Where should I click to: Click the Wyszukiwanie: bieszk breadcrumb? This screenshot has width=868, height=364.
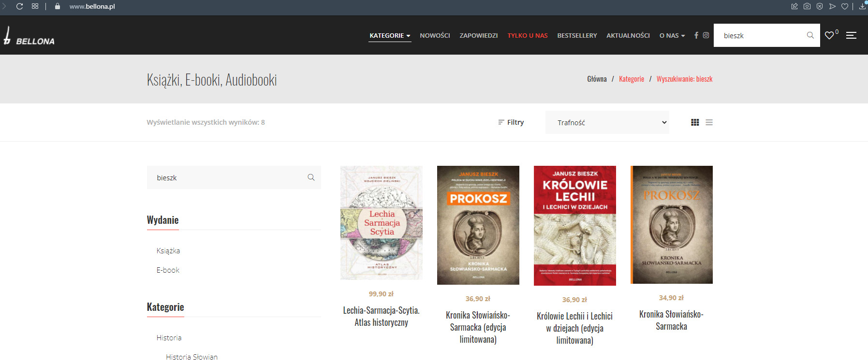click(x=684, y=79)
